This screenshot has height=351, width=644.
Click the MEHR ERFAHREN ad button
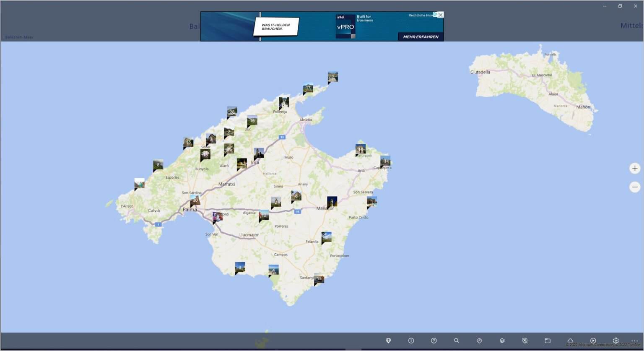[x=421, y=37]
